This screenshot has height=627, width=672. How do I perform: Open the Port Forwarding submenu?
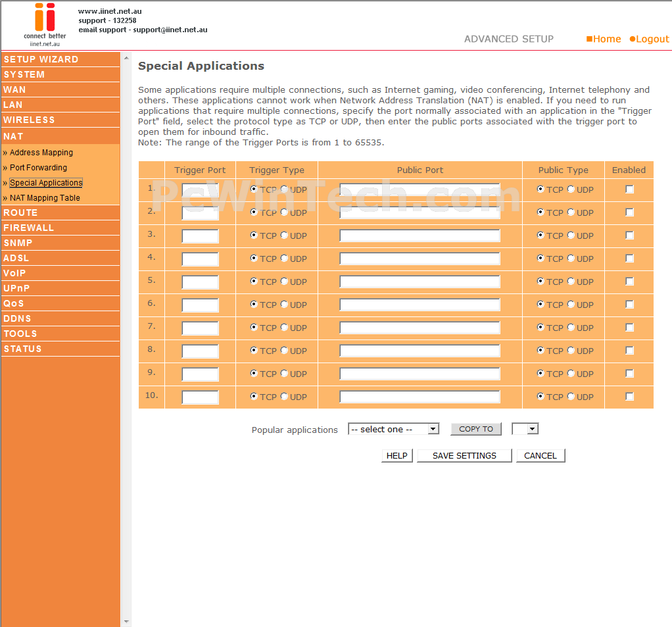(38, 167)
